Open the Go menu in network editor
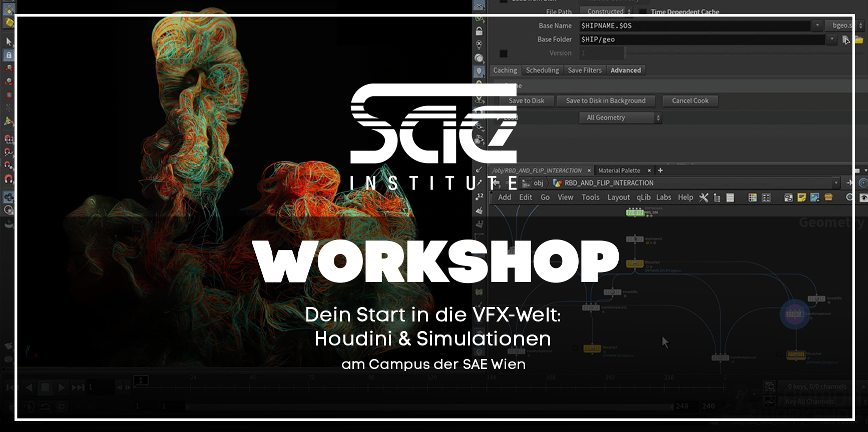This screenshot has width=868, height=432. click(x=545, y=197)
